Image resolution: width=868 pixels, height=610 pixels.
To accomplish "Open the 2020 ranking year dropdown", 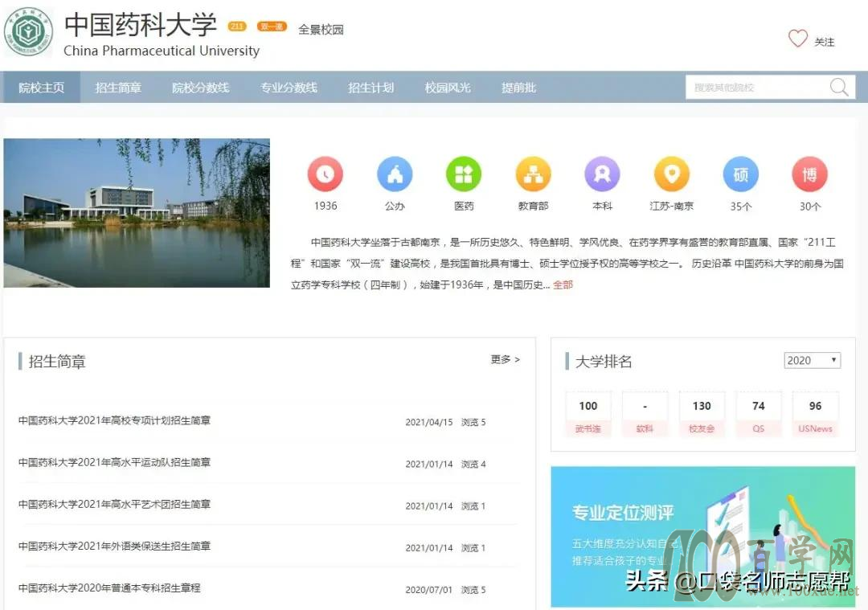I will 812,360.
